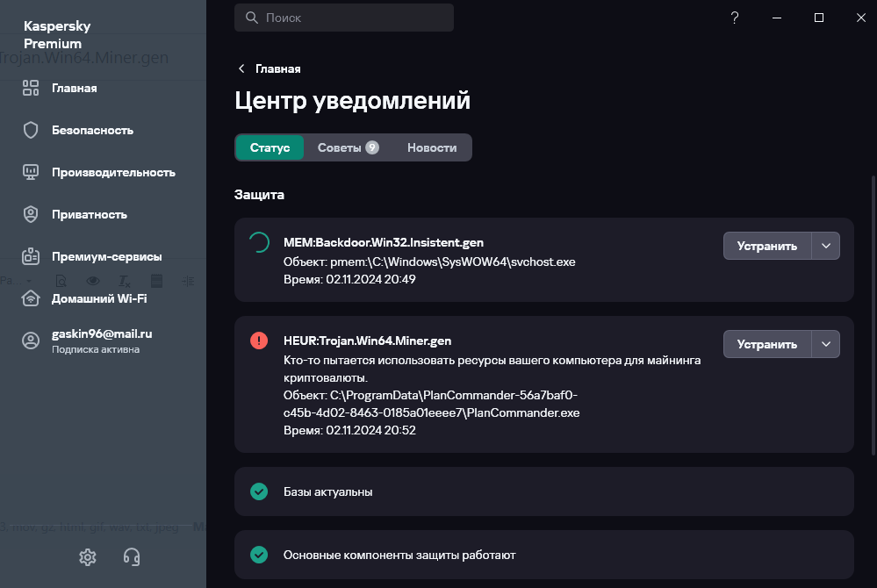This screenshot has height=588, width=877.
Task: Click the Премиум-сервисы icon
Action: [x=31, y=256]
